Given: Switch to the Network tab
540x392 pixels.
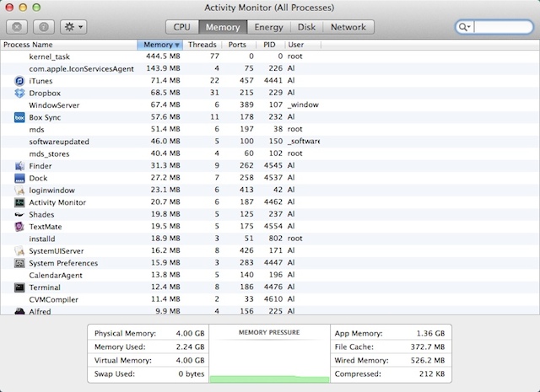Looking at the screenshot, I should tap(348, 27).
